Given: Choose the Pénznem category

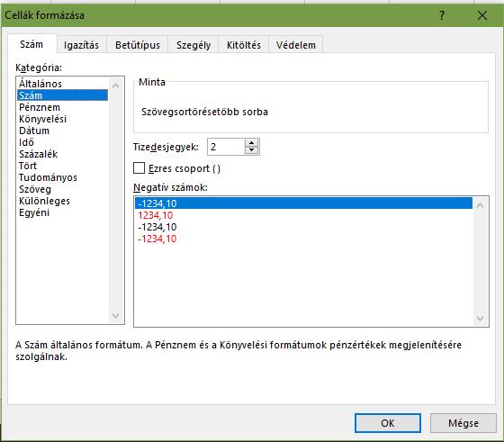Looking at the screenshot, I should click(x=63, y=107).
